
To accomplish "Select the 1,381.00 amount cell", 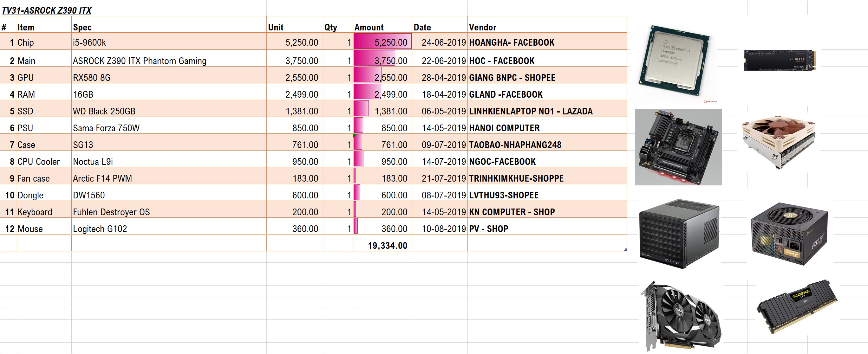I will click(x=382, y=109).
